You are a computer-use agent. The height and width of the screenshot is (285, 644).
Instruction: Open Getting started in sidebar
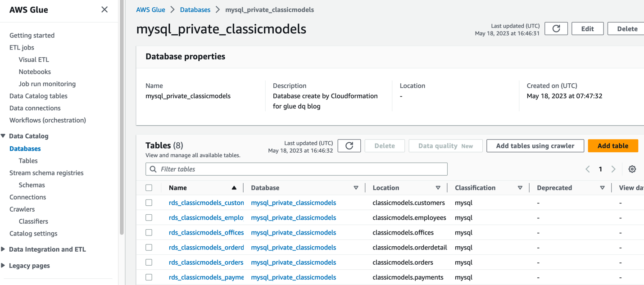tap(32, 35)
